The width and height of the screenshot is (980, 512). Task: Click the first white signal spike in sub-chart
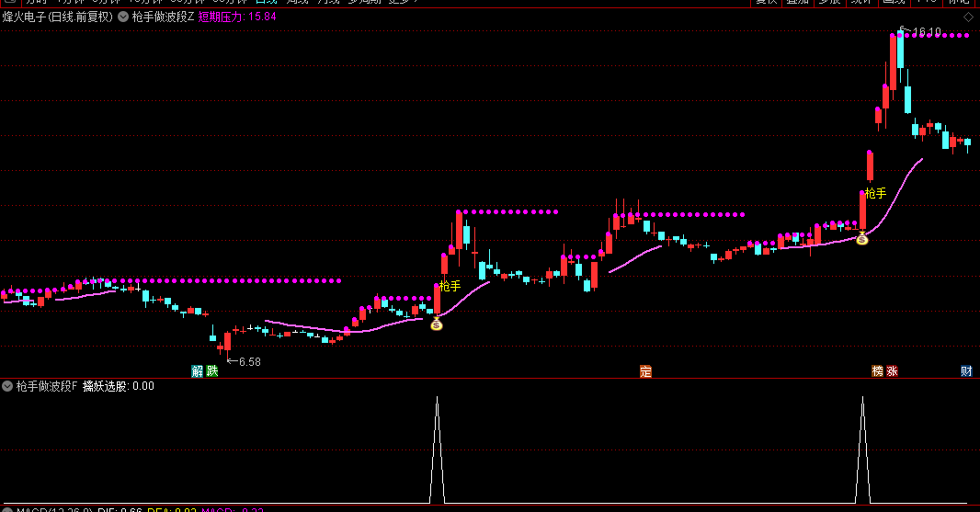[x=437, y=450]
